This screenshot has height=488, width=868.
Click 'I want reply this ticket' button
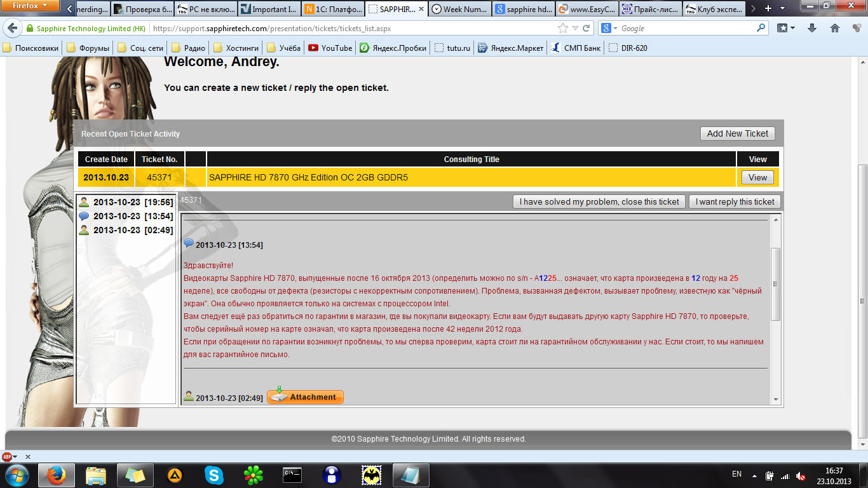point(735,201)
